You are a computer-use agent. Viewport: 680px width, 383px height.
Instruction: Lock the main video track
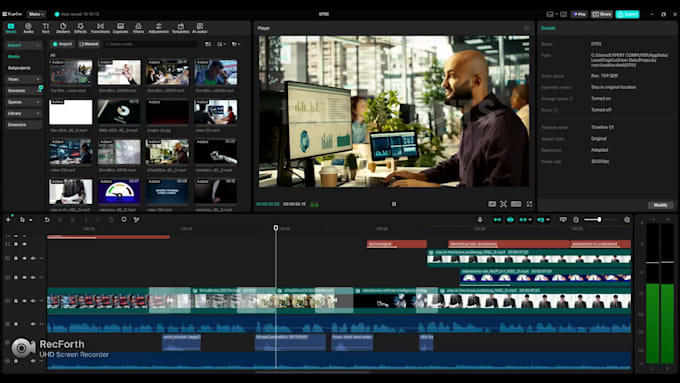[16, 301]
